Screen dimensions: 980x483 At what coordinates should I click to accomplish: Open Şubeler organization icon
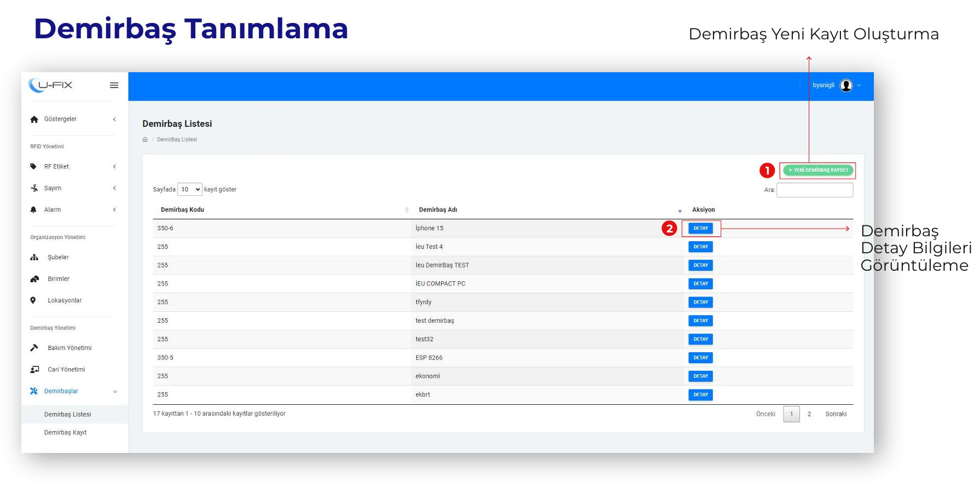click(34, 257)
